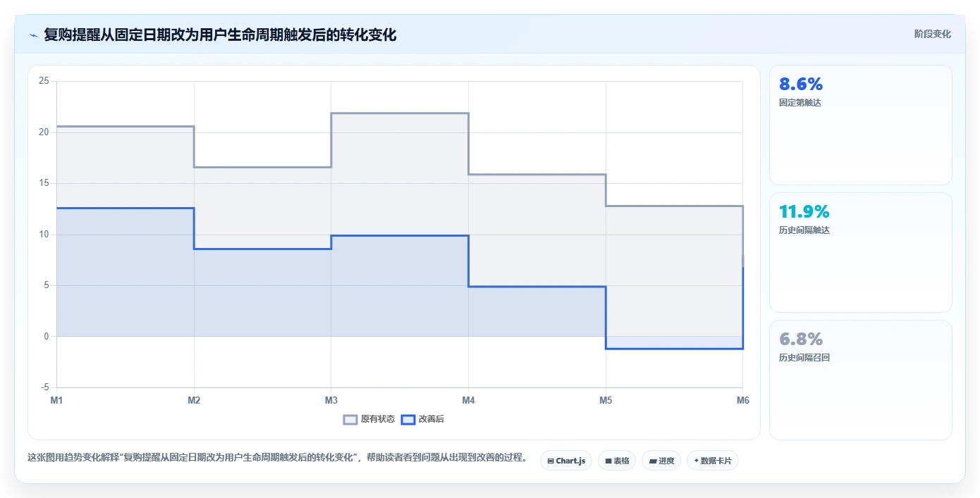Click the M1 axis label
This screenshot has height=498, width=980.
point(56,400)
